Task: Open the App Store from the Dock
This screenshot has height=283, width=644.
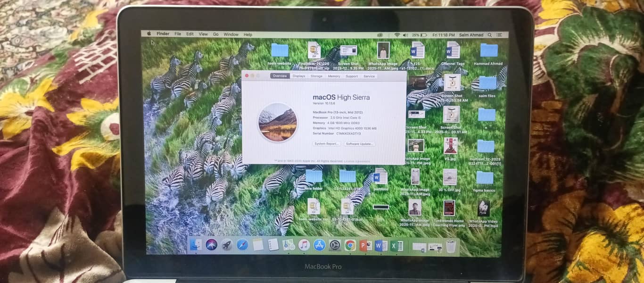Action: click(x=319, y=244)
